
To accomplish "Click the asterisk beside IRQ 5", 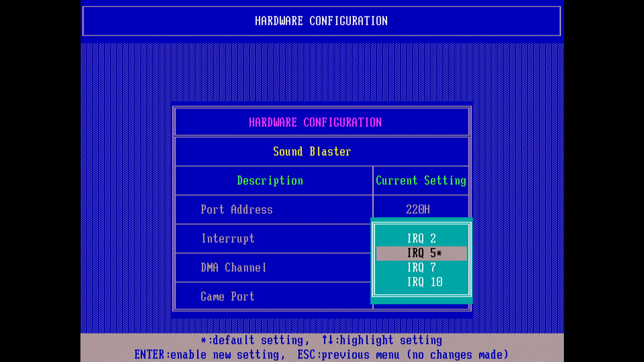I will tap(439, 253).
